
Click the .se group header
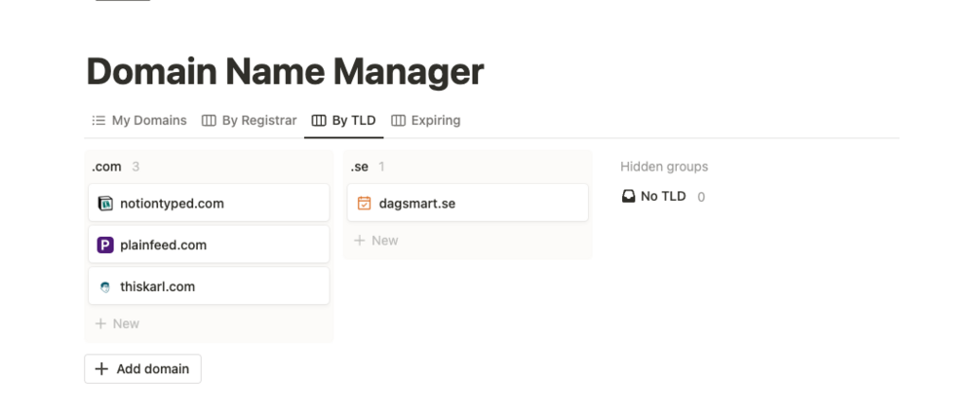[359, 167]
